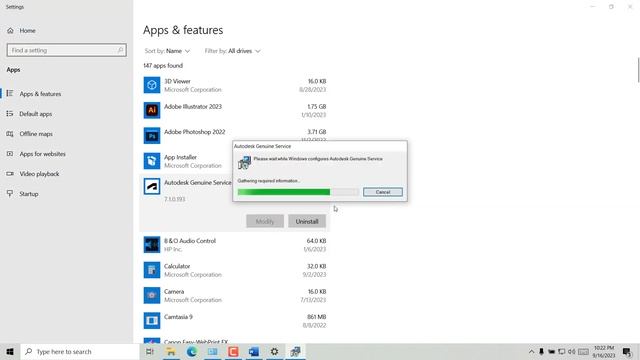Select the 3D Viewer entry name
Screen dimensions: 640x360
pos(177,81)
